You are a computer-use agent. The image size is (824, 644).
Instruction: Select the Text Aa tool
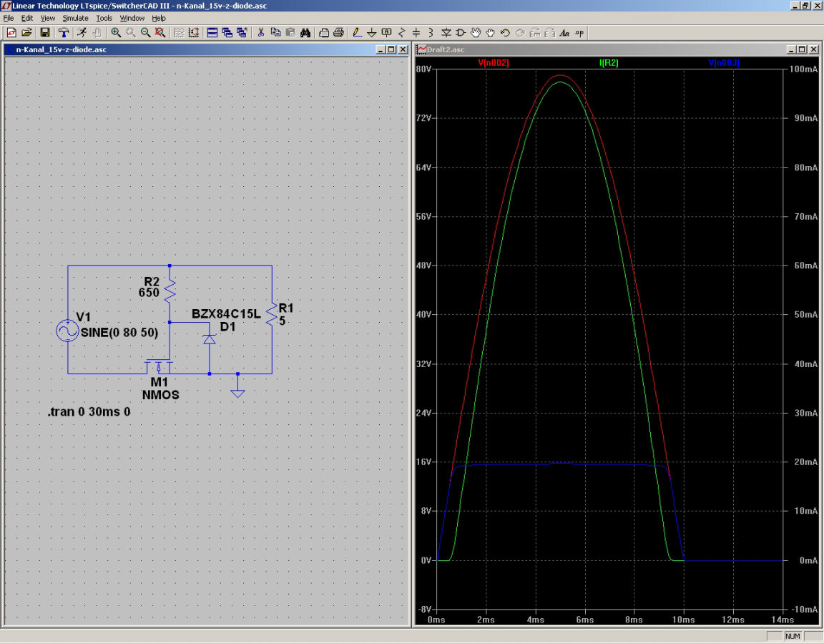(x=564, y=33)
